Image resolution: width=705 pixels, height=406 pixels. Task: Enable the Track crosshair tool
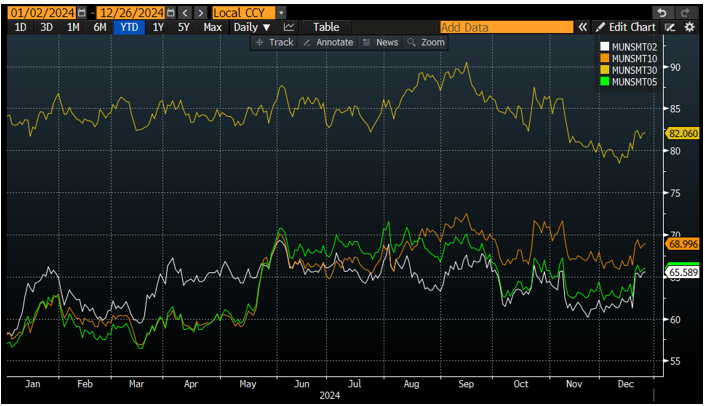[275, 43]
